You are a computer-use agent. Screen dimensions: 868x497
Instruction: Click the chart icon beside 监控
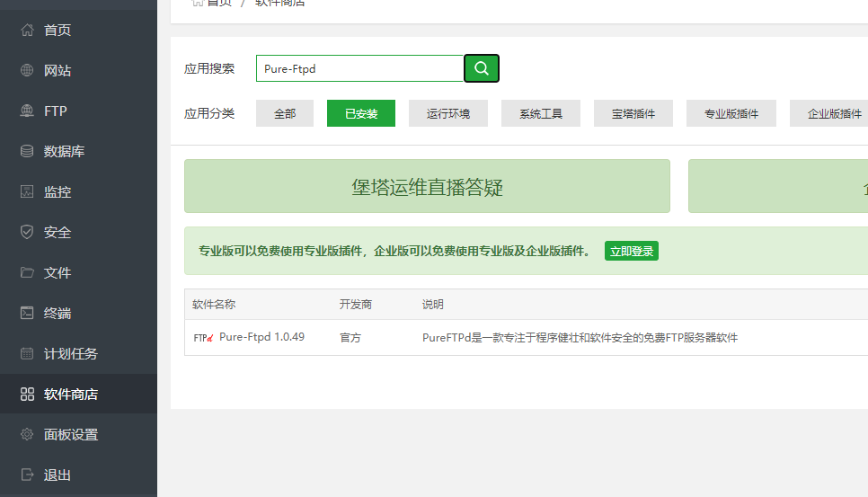pos(27,191)
